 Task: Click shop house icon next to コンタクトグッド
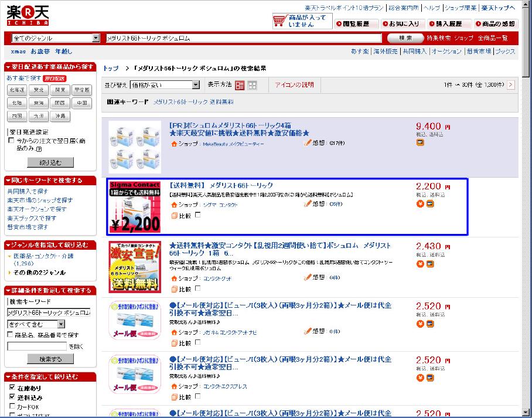(174, 278)
